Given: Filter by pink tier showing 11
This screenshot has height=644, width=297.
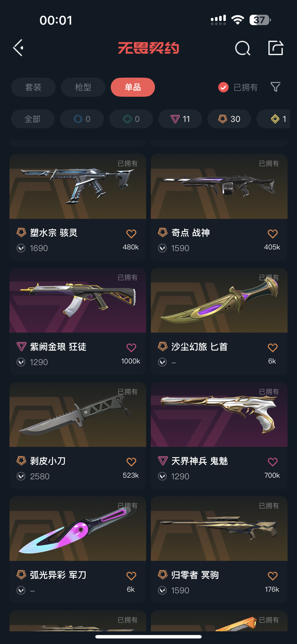Looking at the screenshot, I should 180,119.
